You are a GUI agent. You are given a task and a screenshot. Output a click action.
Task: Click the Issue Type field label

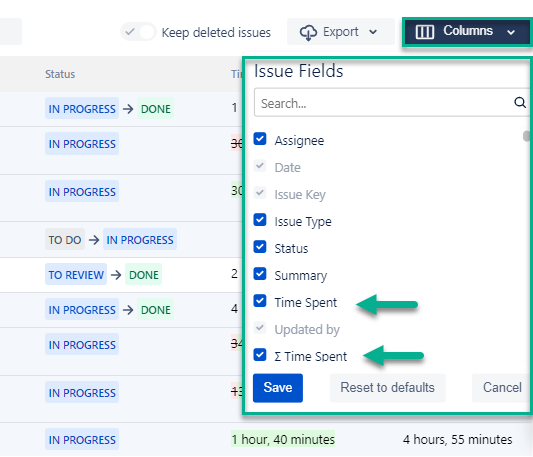pyautogui.click(x=303, y=222)
